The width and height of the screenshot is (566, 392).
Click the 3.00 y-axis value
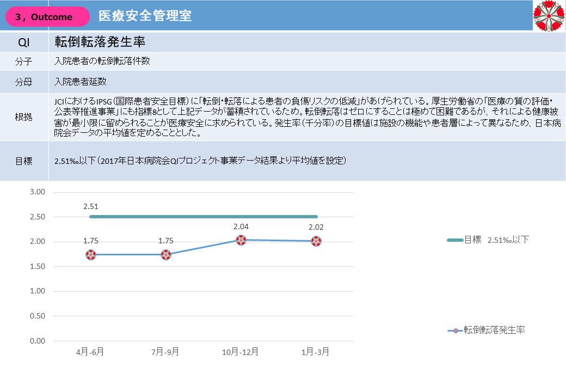pos(38,192)
